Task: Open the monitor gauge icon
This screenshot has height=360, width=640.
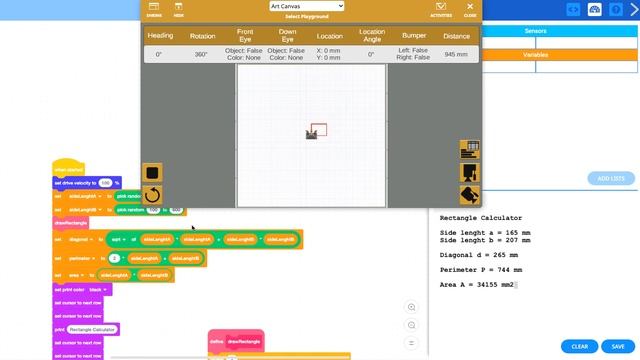Action: click(594, 9)
